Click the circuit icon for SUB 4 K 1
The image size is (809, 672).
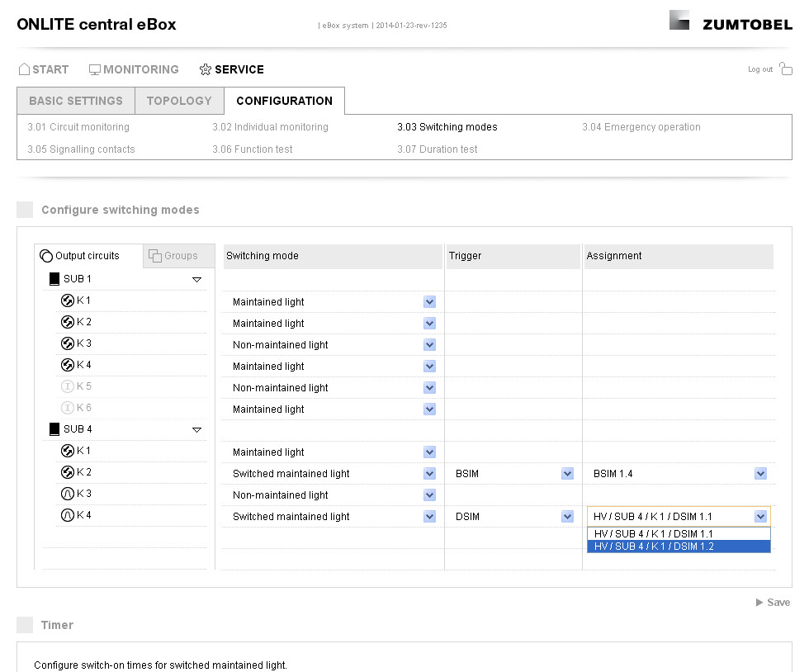pyautogui.click(x=68, y=451)
